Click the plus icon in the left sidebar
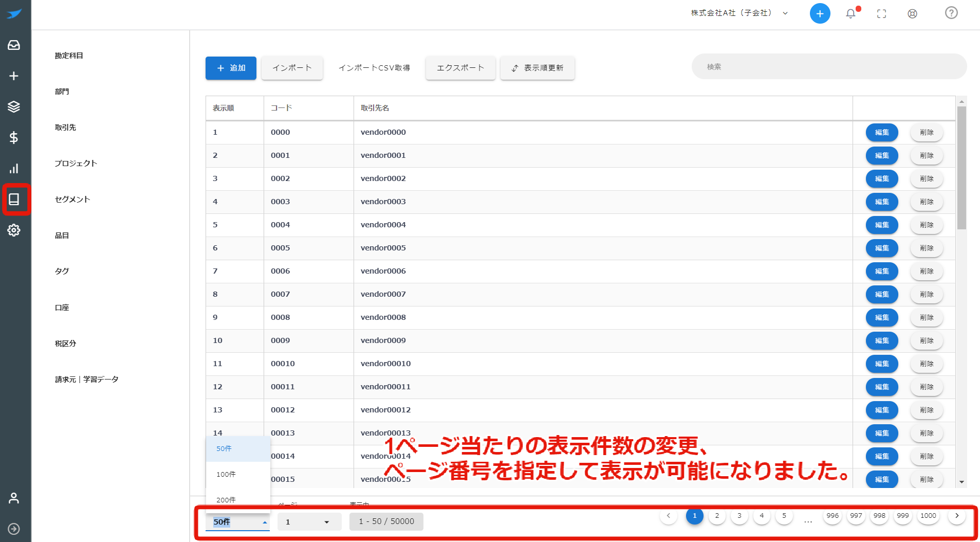 [x=14, y=76]
